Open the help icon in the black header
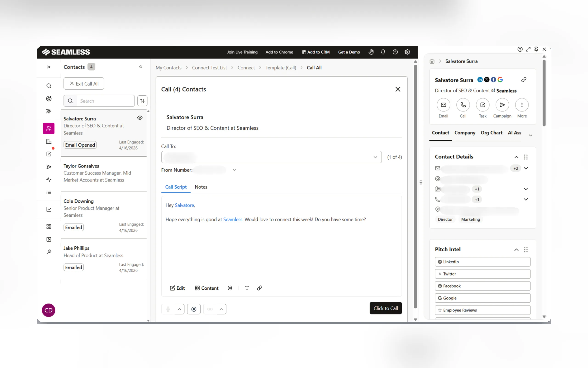The image size is (588, 368). [x=395, y=52]
